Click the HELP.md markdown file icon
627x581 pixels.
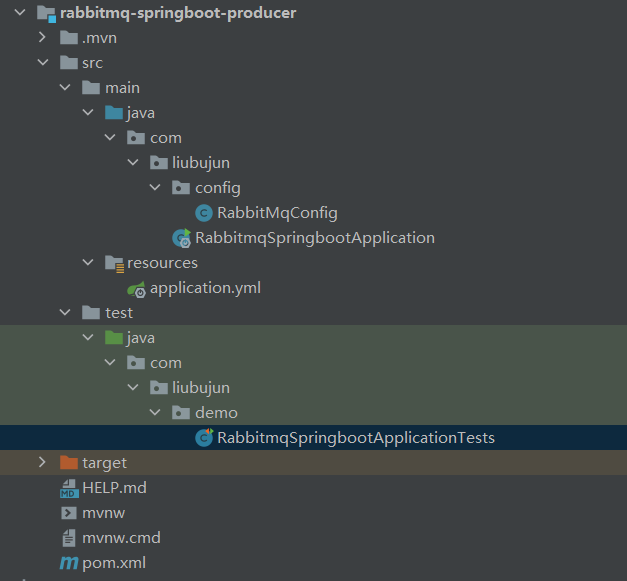69,488
